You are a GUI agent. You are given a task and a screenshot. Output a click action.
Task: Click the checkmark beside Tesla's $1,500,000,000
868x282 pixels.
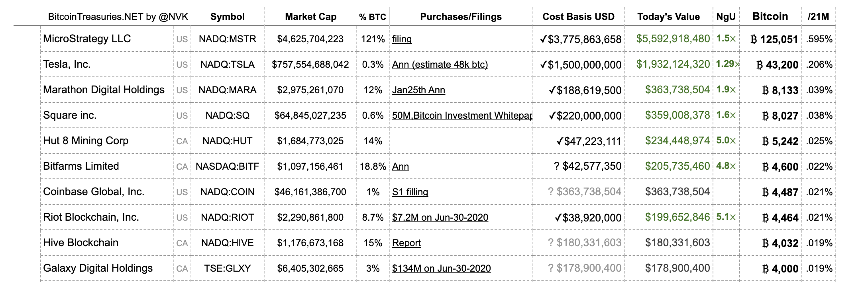(x=543, y=65)
